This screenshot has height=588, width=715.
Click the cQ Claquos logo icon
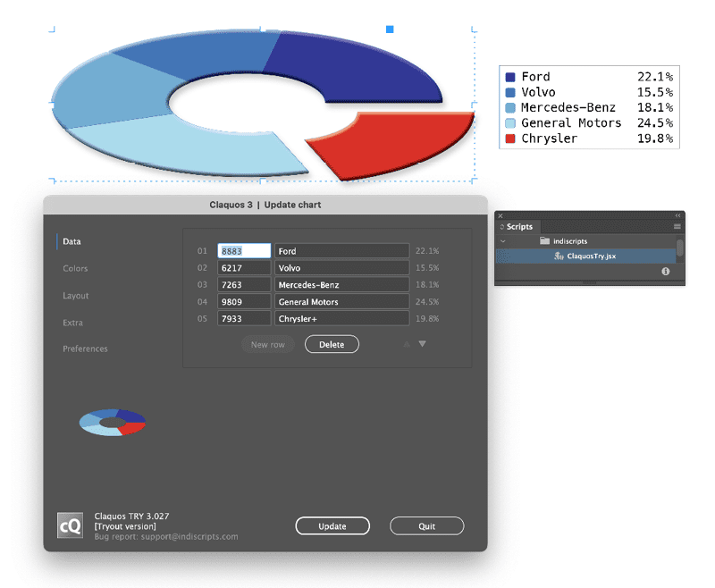click(x=71, y=525)
